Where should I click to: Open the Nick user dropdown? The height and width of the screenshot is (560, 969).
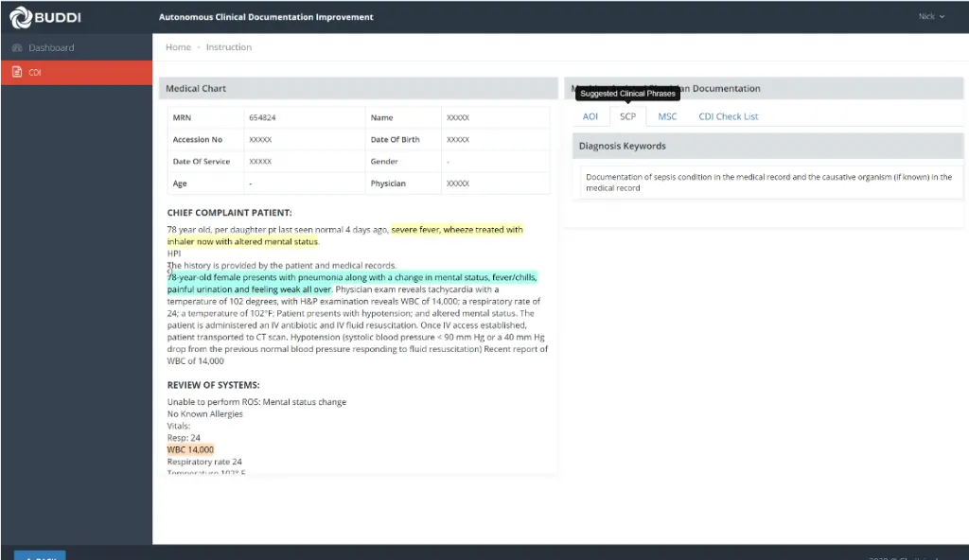pos(931,17)
